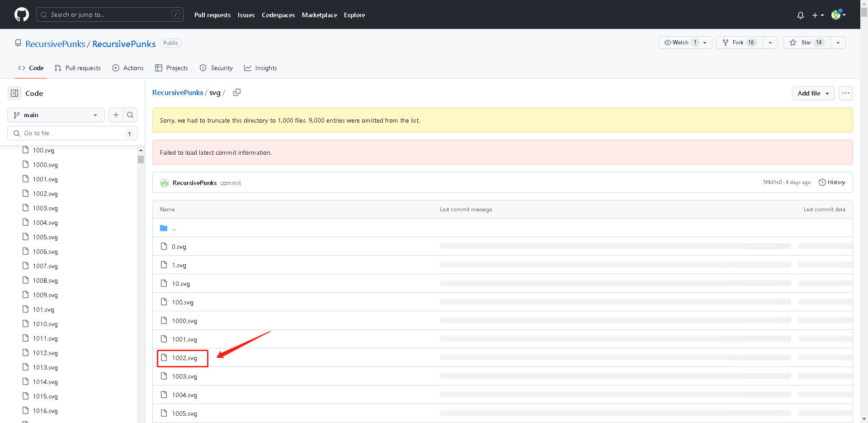868x423 pixels.
Task: Open the notifications bell
Action: (800, 15)
